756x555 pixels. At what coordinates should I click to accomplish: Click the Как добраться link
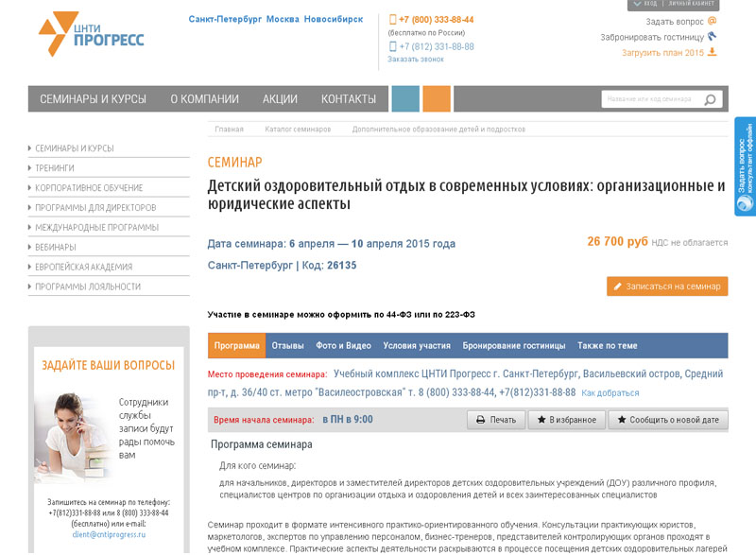click(610, 393)
